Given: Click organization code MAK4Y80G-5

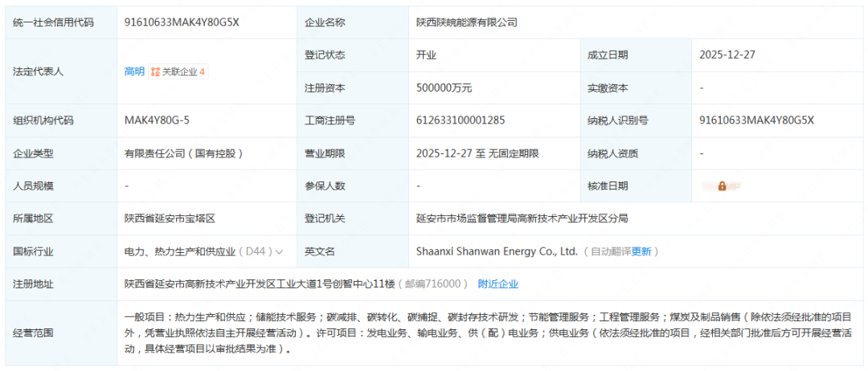Looking at the screenshot, I should click(x=157, y=120).
